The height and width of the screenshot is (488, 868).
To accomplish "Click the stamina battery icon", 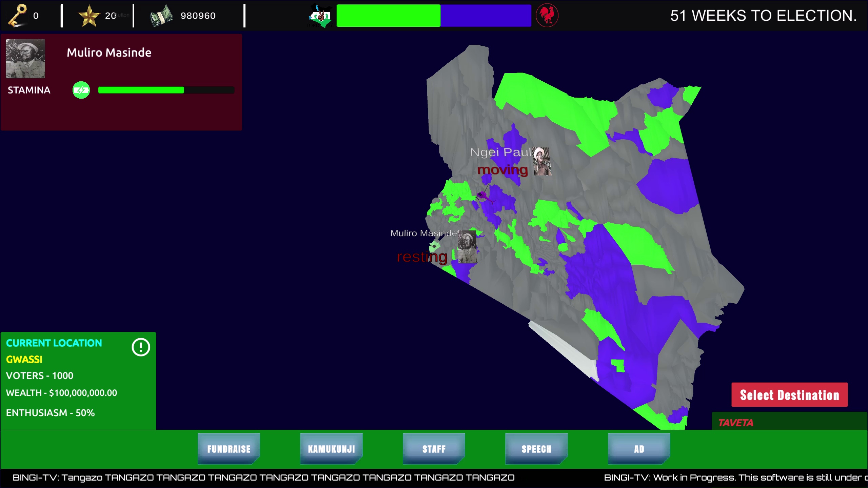I will coord(81,90).
